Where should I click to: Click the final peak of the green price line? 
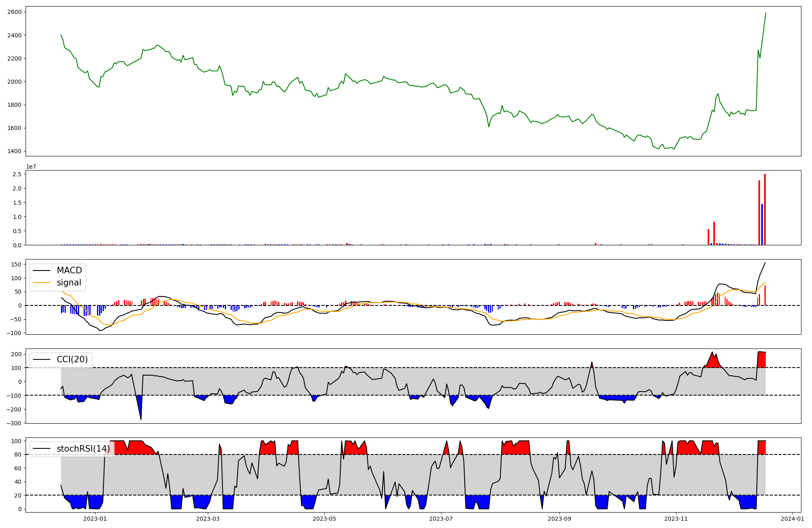tap(766, 13)
